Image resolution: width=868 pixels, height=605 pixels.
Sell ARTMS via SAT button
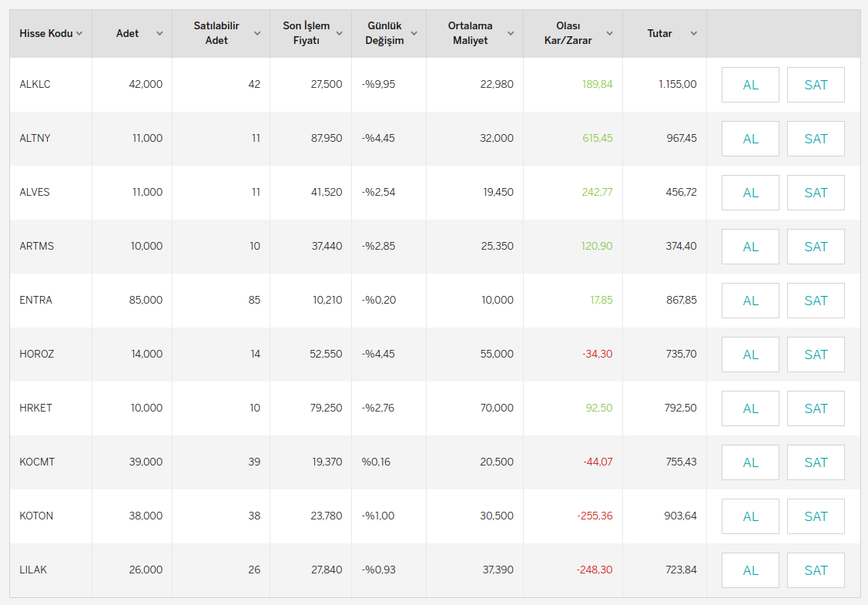coord(816,247)
